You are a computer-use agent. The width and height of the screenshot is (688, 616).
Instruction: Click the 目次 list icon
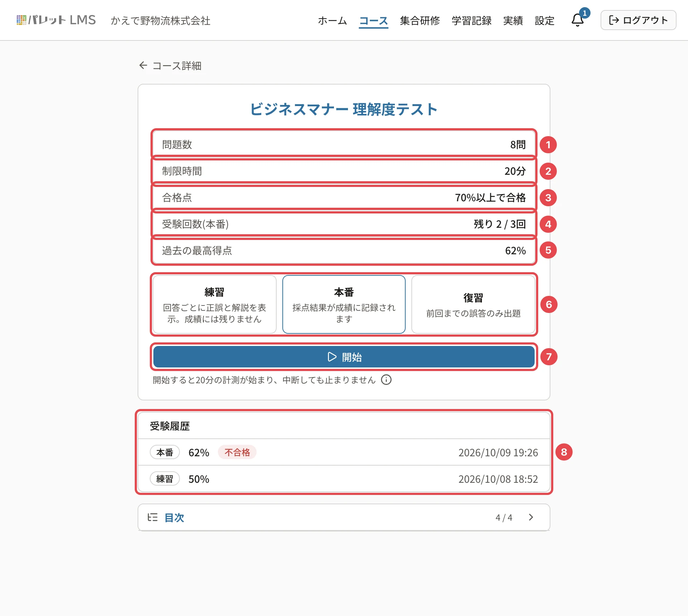coord(152,517)
